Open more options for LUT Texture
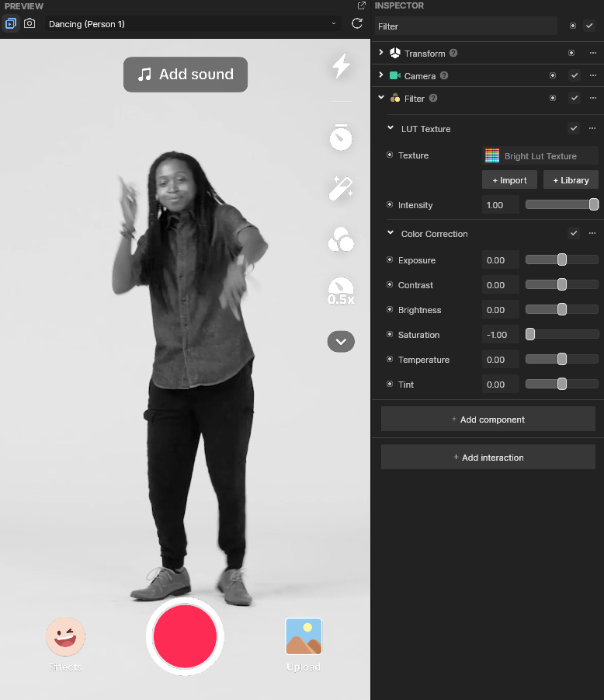 [x=592, y=128]
